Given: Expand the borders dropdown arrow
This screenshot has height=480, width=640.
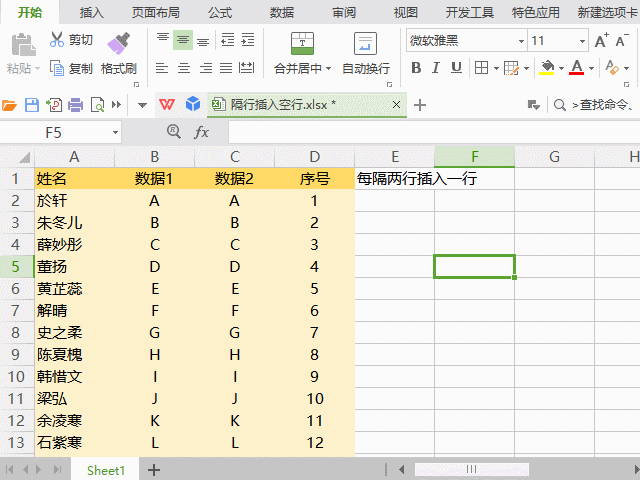Looking at the screenshot, I should tap(496, 68).
